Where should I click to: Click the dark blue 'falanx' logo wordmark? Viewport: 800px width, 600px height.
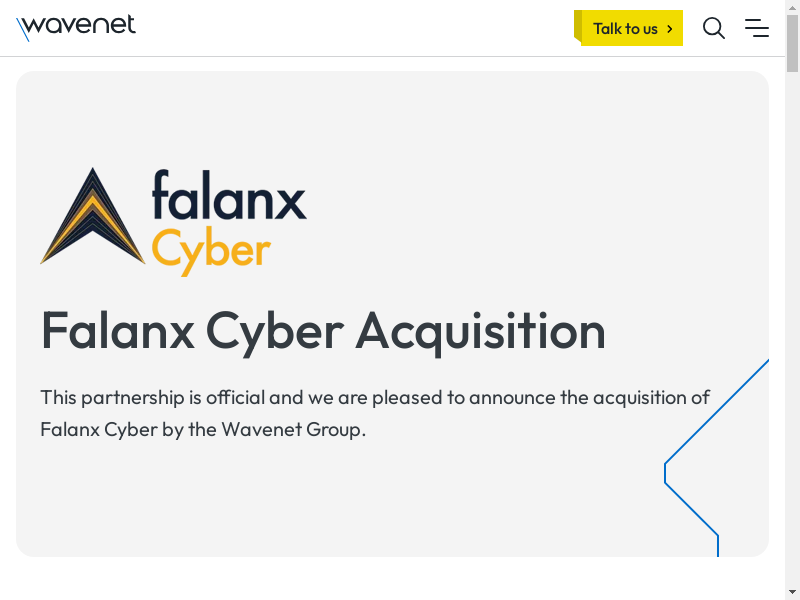pos(229,196)
